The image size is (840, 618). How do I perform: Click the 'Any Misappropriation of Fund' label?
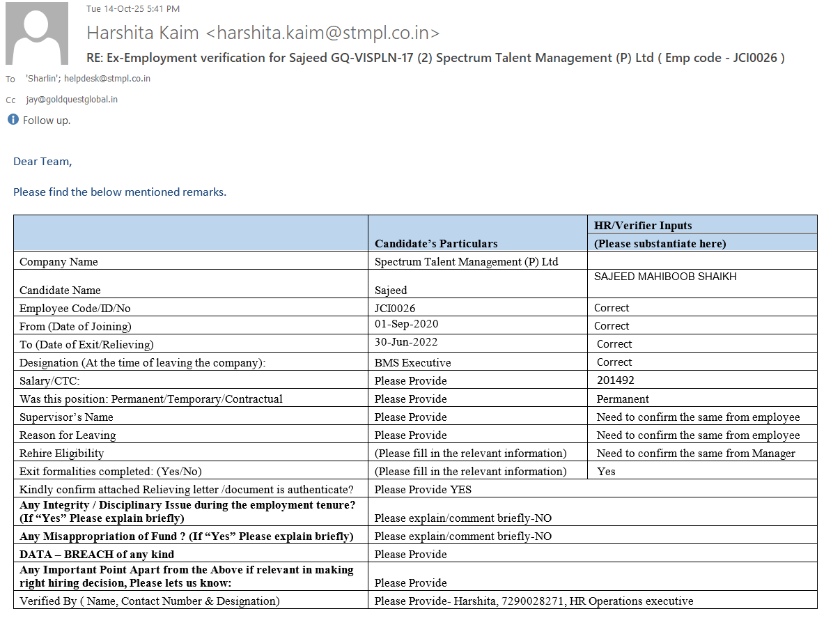click(187, 536)
